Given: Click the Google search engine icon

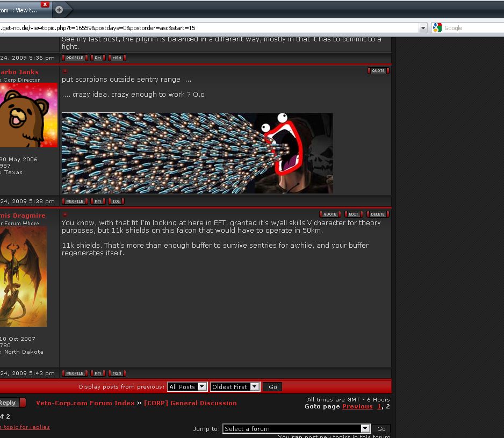Looking at the screenshot, I should (437, 27).
